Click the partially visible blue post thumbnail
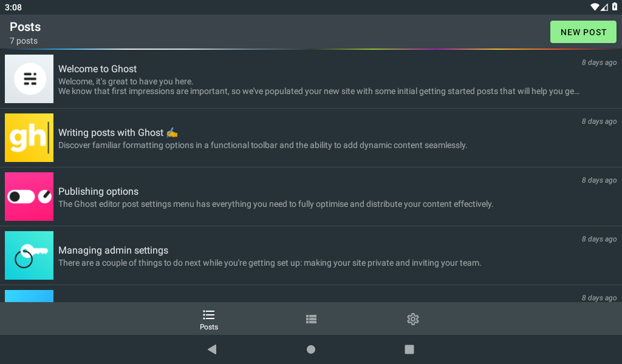The image size is (622, 364). pyautogui.click(x=29, y=296)
